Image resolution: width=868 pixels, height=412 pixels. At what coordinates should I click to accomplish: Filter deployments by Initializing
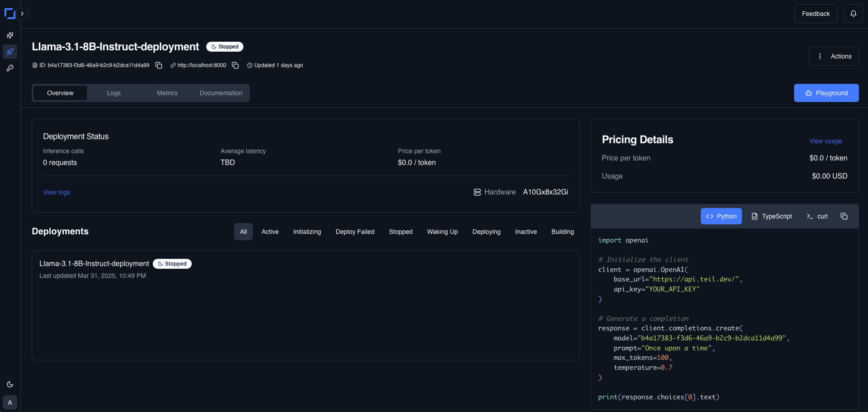pos(307,232)
